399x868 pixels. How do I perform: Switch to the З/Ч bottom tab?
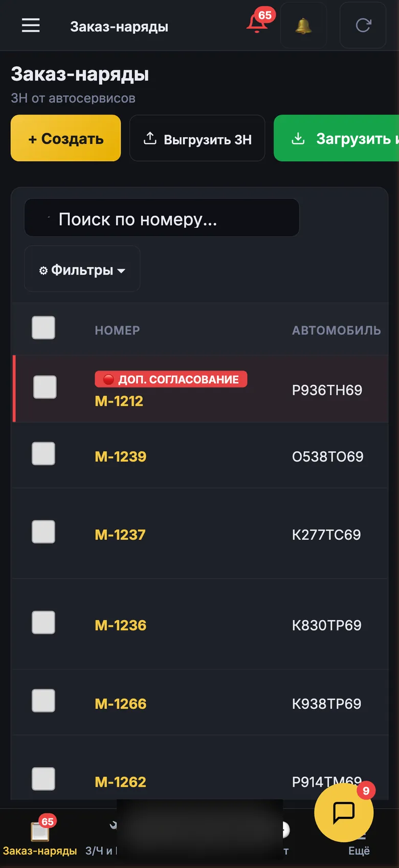point(101,851)
